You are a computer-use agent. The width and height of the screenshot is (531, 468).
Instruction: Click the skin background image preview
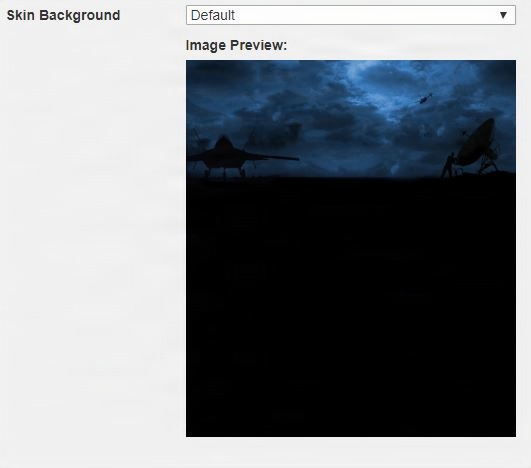click(x=351, y=249)
